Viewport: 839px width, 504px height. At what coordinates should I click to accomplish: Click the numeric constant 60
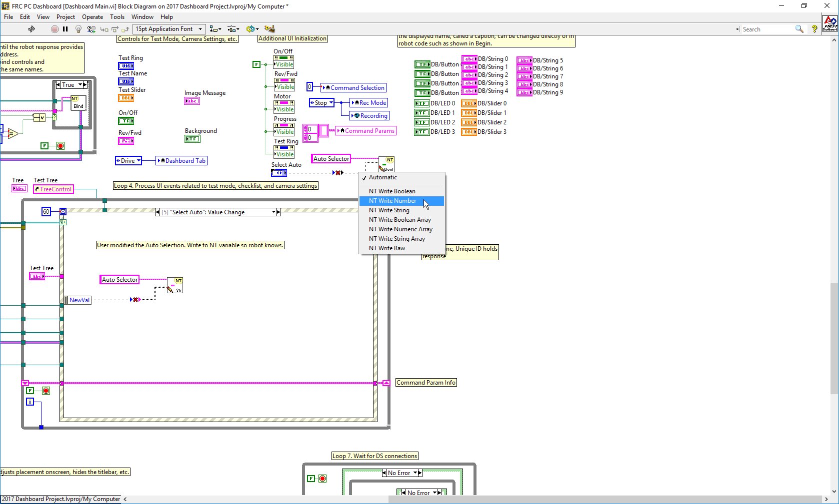(x=46, y=212)
